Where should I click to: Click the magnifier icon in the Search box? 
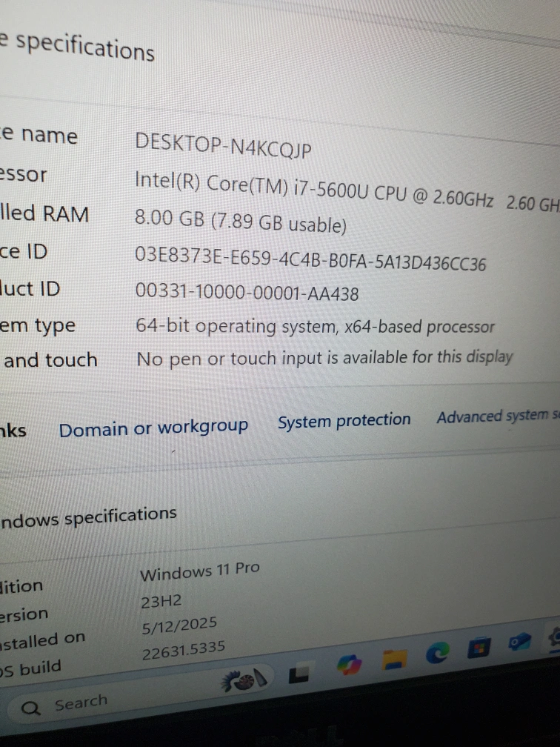(31, 708)
